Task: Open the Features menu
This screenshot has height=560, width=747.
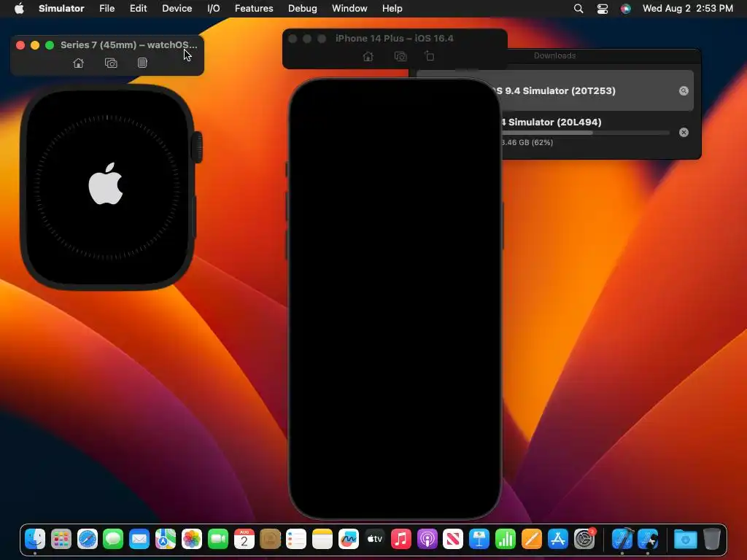Action: 254,8
